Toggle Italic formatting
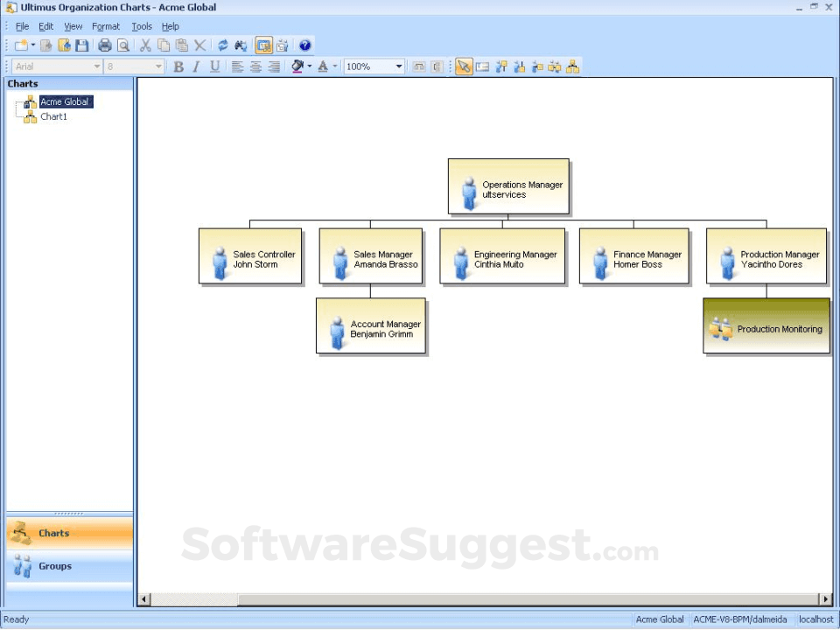840x630 pixels. click(196, 66)
